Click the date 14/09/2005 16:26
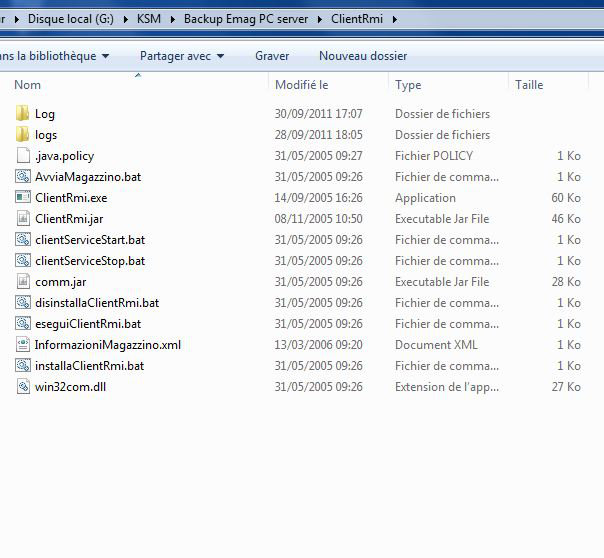604x558 pixels. pyautogui.click(x=318, y=198)
